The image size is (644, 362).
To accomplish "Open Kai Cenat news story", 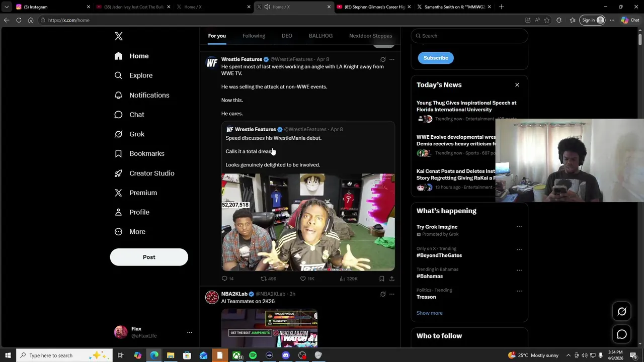I will coord(456,174).
